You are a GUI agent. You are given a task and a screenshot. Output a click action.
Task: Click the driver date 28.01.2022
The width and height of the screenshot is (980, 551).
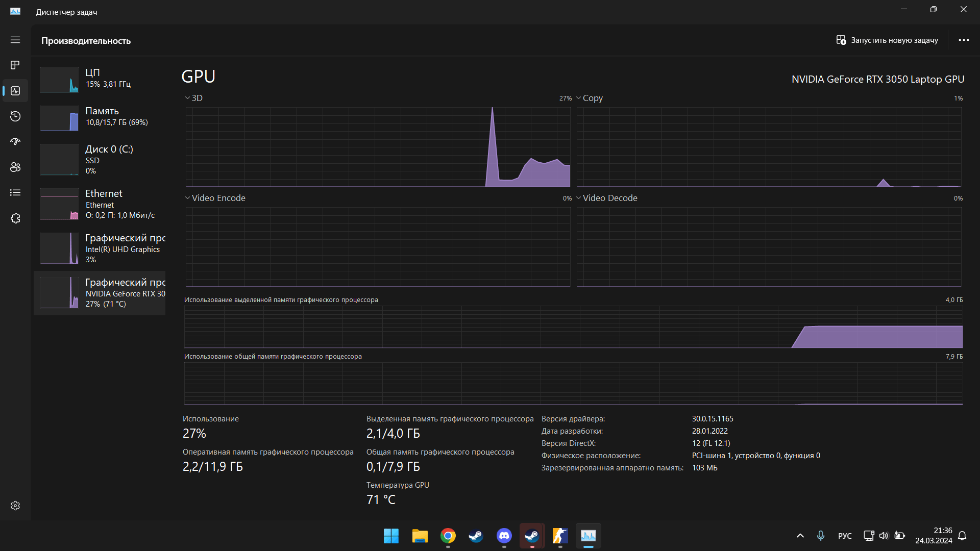pyautogui.click(x=709, y=431)
